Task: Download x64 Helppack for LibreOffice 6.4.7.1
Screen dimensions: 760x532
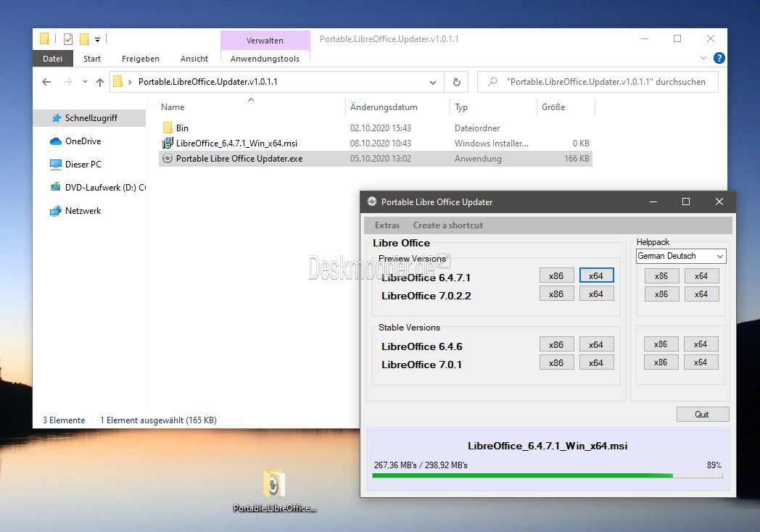Action: pos(701,275)
